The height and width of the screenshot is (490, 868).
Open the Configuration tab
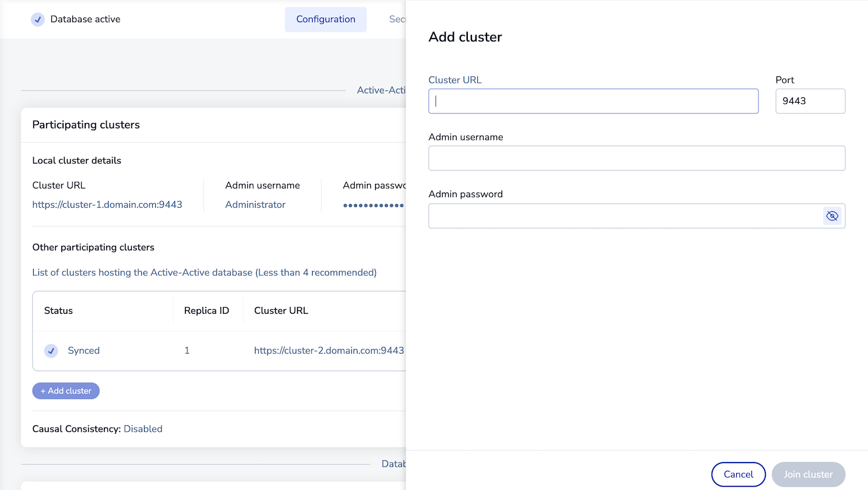(x=325, y=19)
